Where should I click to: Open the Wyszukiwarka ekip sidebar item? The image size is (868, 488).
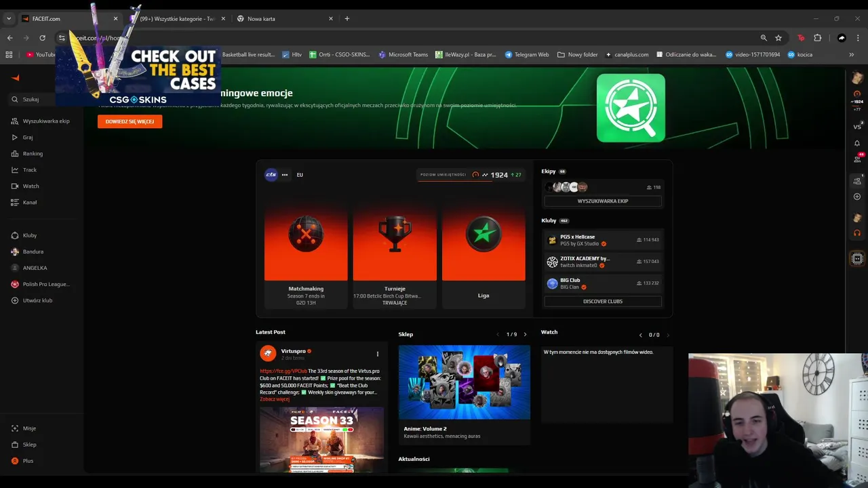tap(41, 121)
